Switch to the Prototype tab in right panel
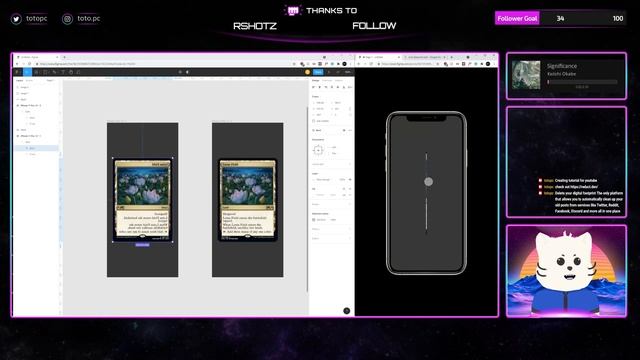 (327, 80)
